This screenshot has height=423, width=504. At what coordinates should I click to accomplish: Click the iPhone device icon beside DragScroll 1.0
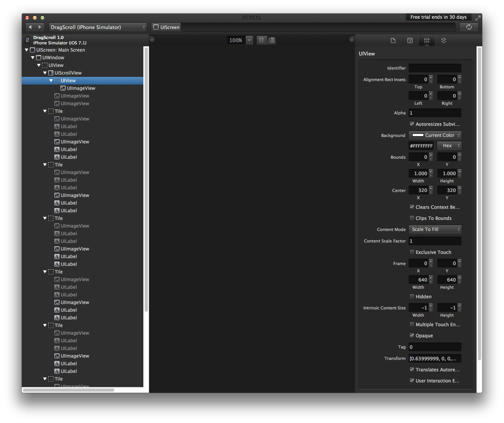[27, 40]
